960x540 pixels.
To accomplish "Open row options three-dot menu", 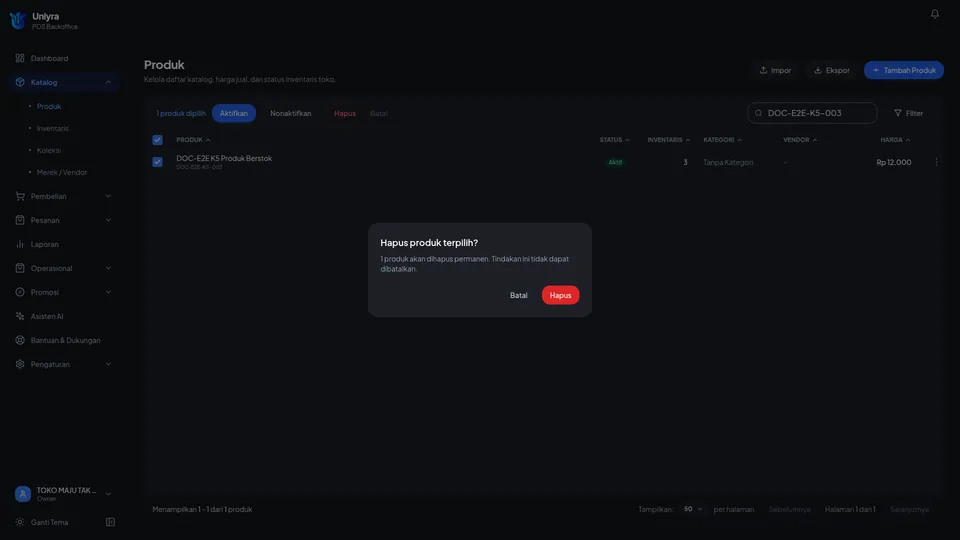I will tap(936, 162).
